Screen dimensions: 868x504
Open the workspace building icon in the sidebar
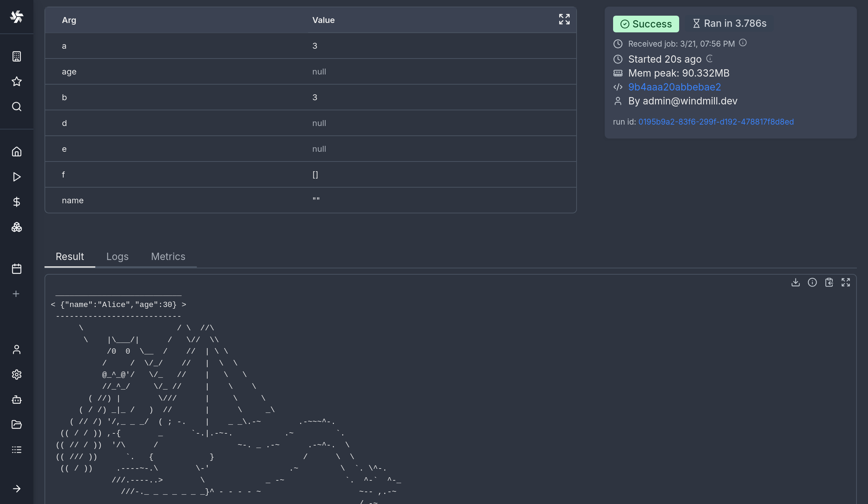17,56
